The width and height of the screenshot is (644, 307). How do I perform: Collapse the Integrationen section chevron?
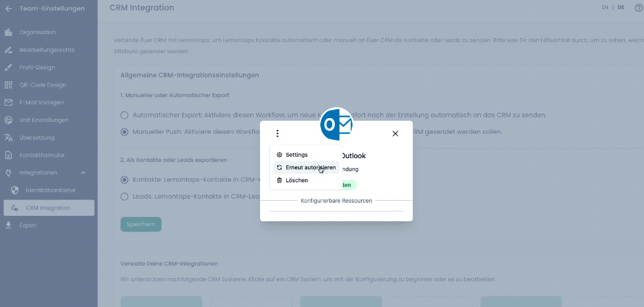(83, 173)
